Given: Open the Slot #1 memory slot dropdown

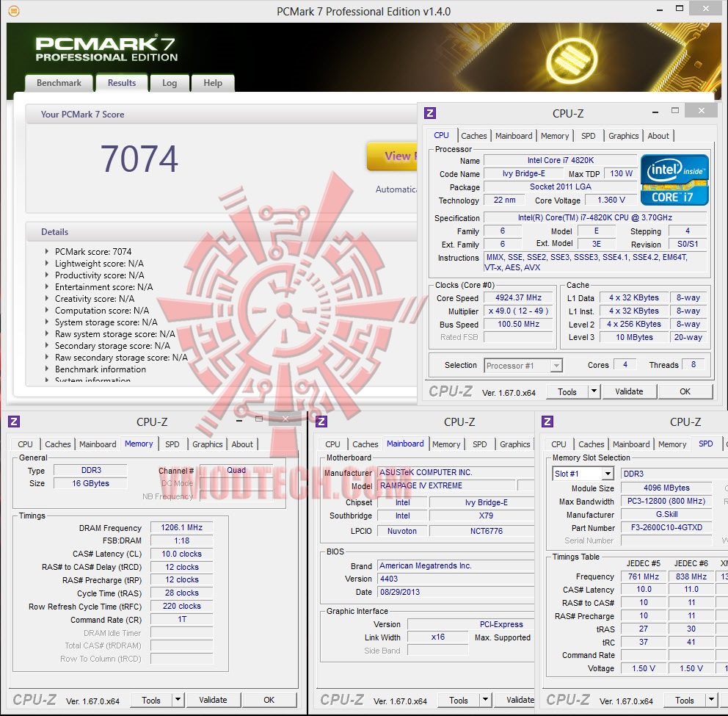Looking at the screenshot, I should coord(583,474).
